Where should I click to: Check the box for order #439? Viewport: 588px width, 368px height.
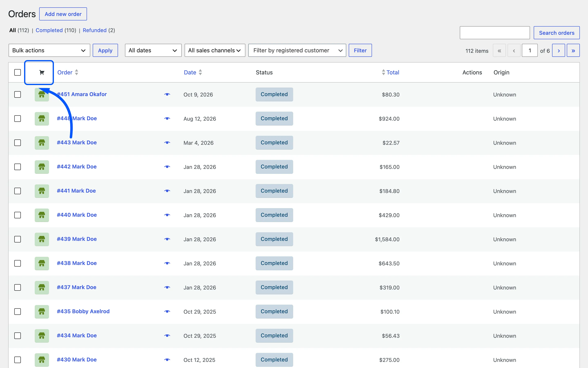click(x=18, y=239)
